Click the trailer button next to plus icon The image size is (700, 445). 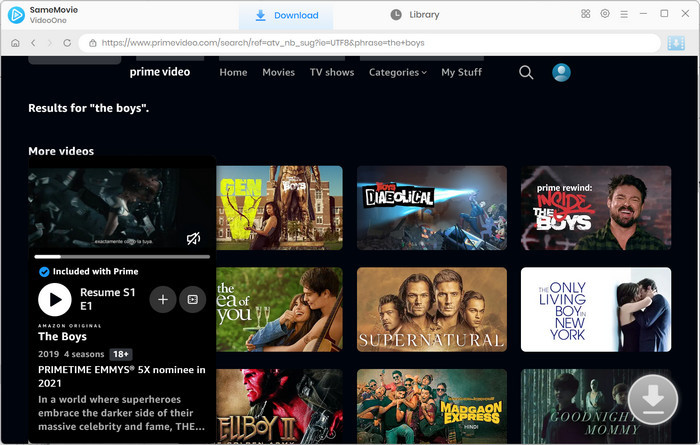pyautogui.click(x=192, y=299)
